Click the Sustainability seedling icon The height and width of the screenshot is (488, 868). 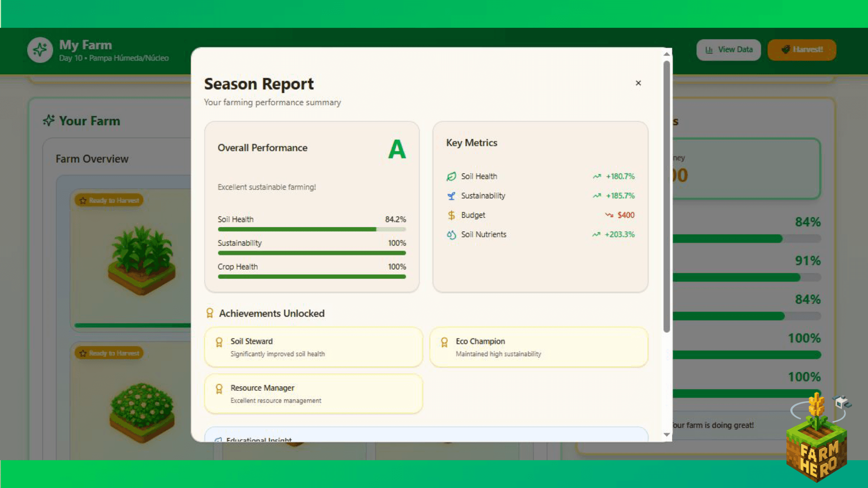451,196
